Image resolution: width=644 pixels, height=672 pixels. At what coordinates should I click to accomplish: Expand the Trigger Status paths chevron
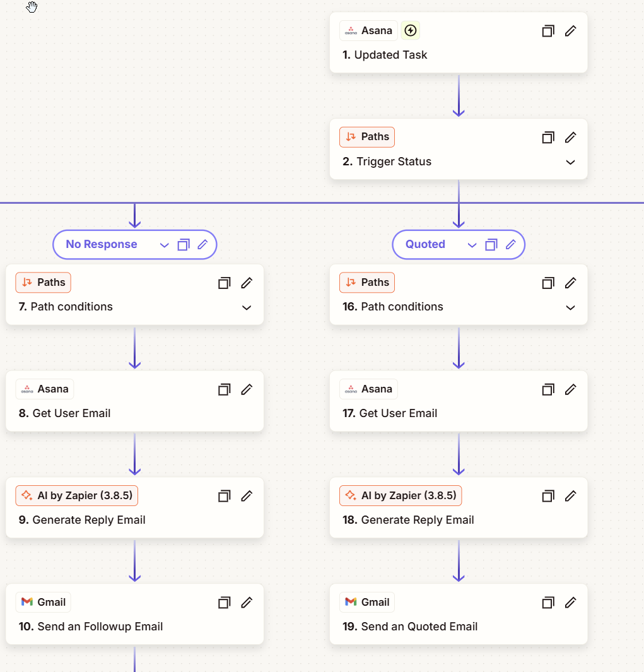tap(570, 162)
